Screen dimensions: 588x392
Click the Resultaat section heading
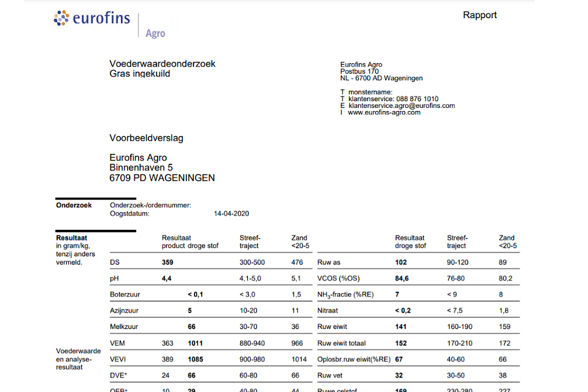point(71,238)
